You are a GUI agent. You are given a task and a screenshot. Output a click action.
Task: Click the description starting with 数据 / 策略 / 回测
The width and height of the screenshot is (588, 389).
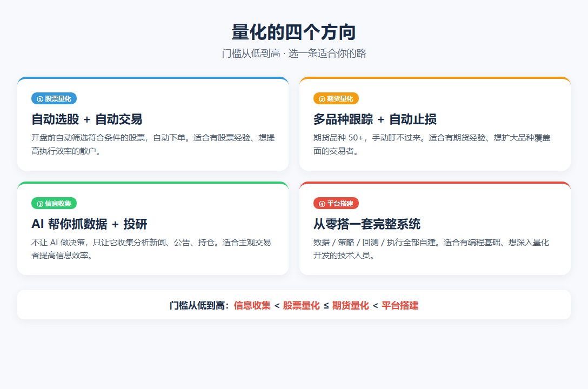[431, 249]
